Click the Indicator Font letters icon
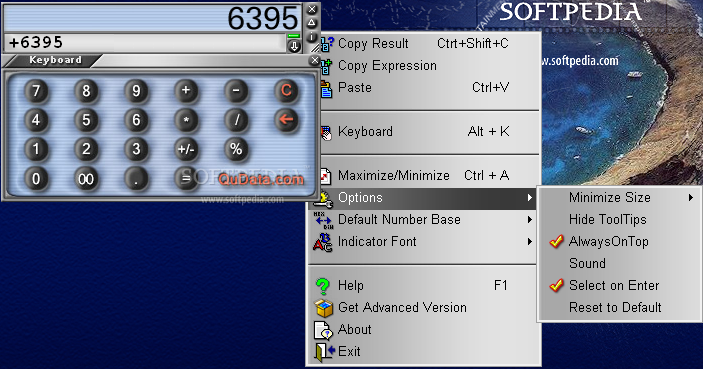The image size is (703, 369). point(323,242)
